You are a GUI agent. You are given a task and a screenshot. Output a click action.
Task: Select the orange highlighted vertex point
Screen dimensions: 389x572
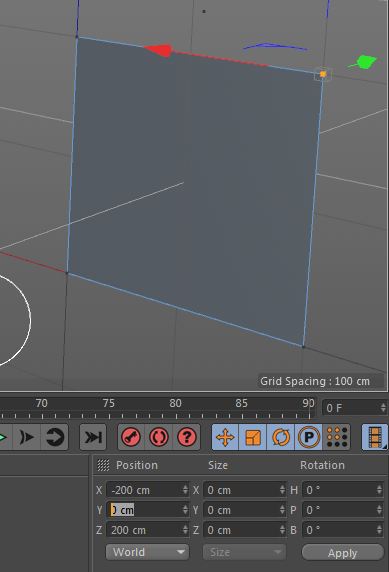(323, 74)
